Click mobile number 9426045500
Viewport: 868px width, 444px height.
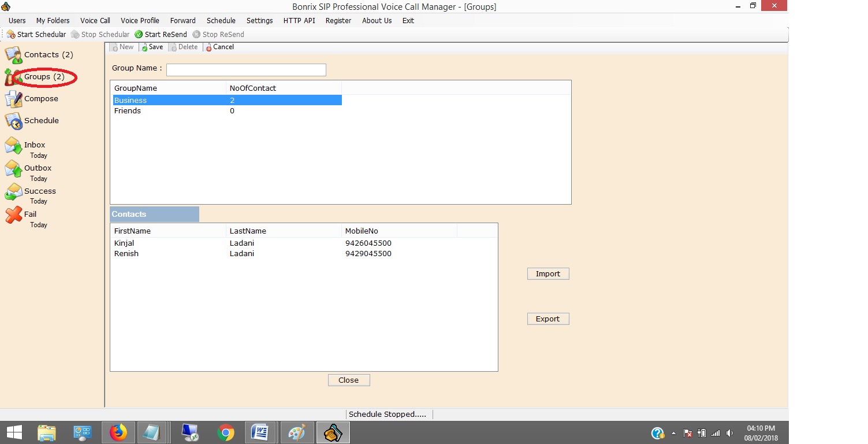click(x=368, y=243)
